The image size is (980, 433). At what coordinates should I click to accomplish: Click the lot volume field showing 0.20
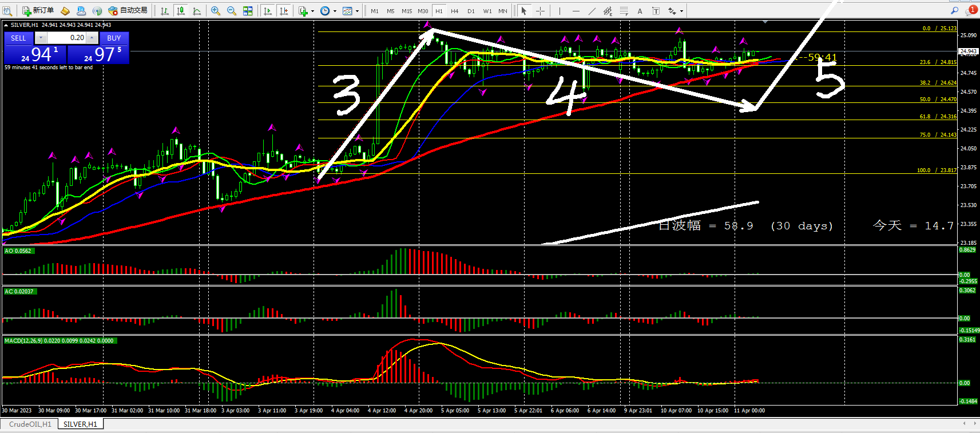click(66, 38)
